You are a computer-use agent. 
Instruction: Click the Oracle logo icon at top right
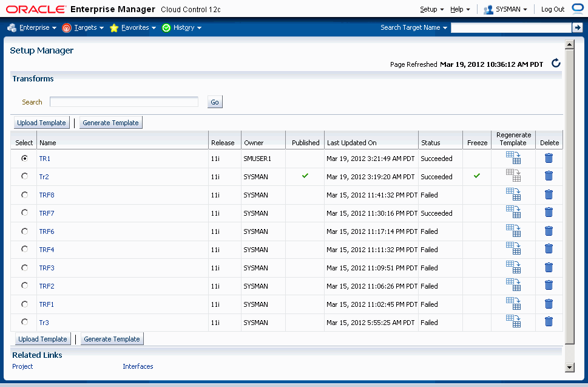pos(578,9)
